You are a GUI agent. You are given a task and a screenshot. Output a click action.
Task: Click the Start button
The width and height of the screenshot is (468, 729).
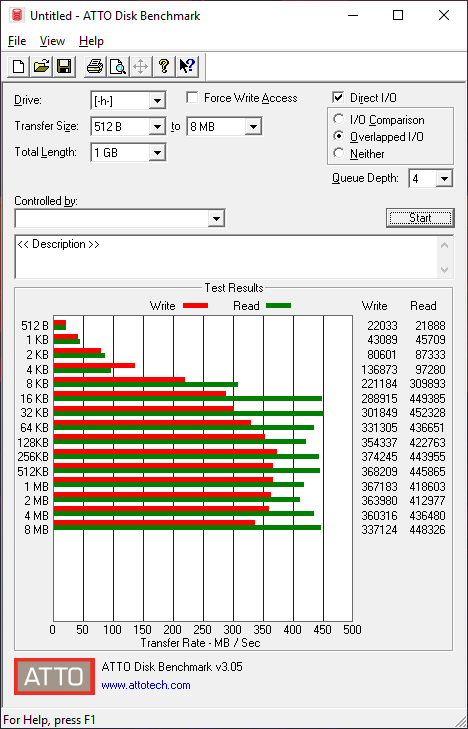420,218
